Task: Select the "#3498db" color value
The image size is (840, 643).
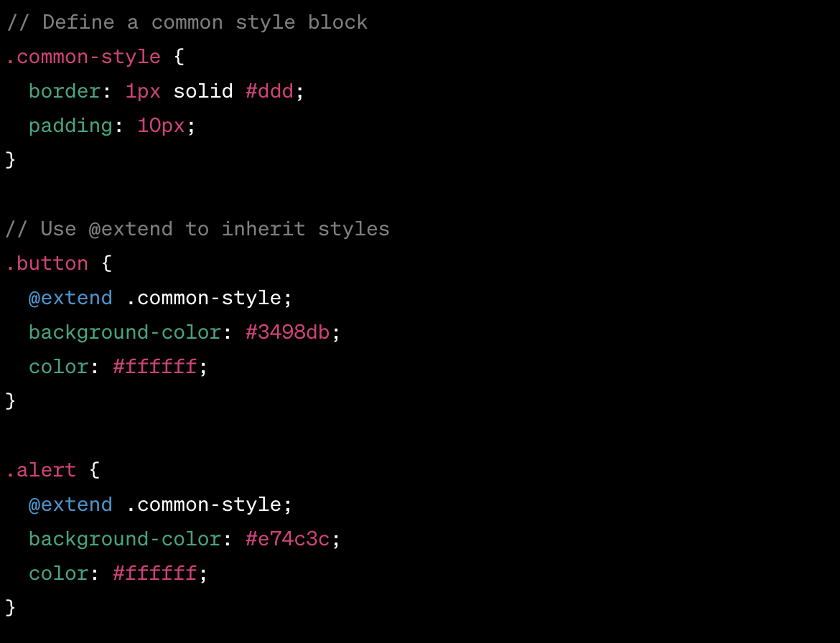Action: pos(288,332)
